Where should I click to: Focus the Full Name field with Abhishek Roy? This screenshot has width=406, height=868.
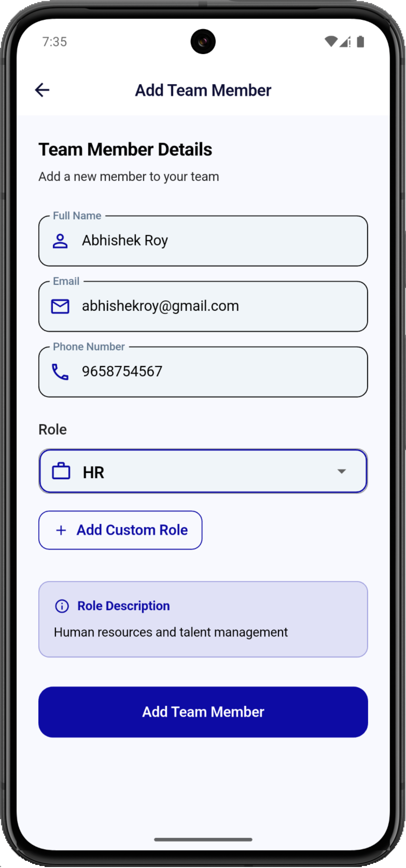[x=215, y=241]
